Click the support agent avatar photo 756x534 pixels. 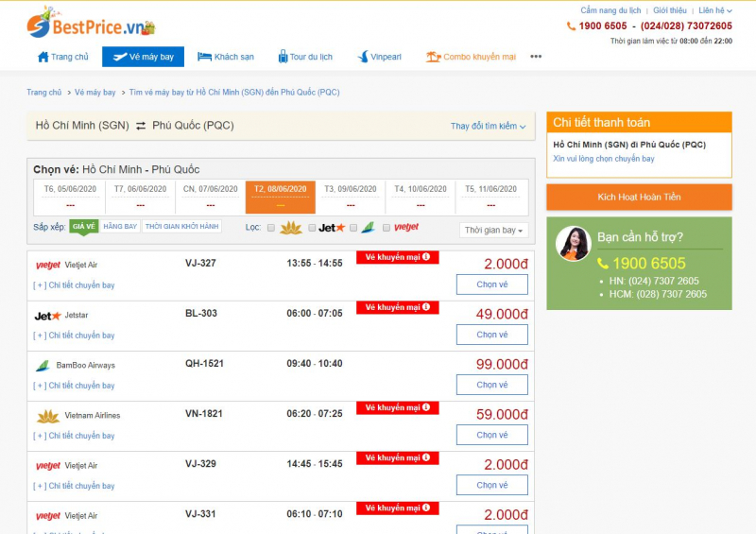click(574, 244)
